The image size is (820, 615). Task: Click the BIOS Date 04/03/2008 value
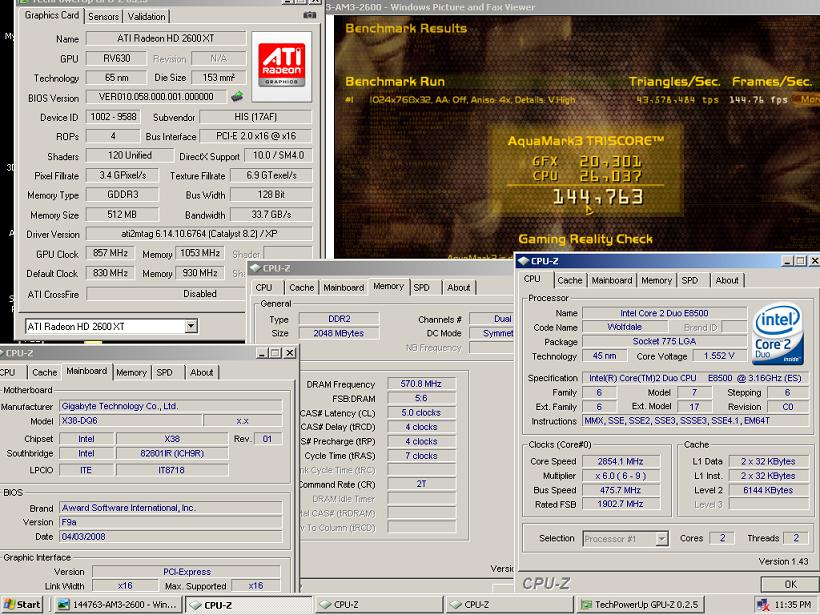[x=170, y=537]
